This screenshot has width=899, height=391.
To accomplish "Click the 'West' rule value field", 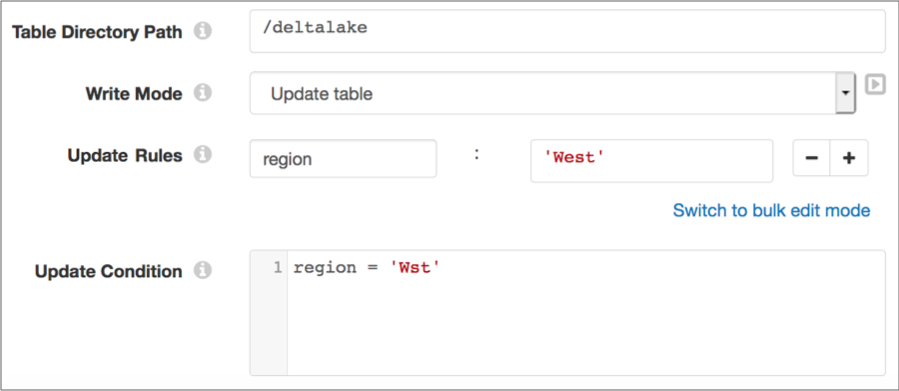I will tap(651, 161).
